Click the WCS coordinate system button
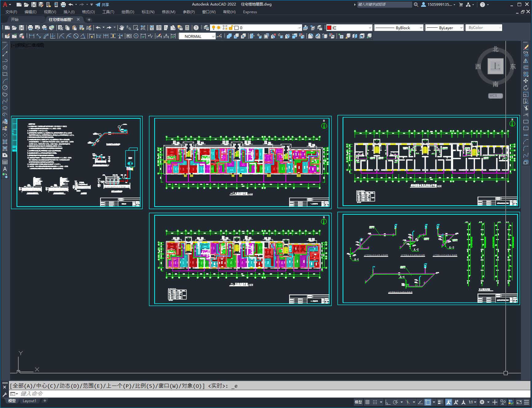Viewport: 532px width, 408px height. tap(495, 96)
